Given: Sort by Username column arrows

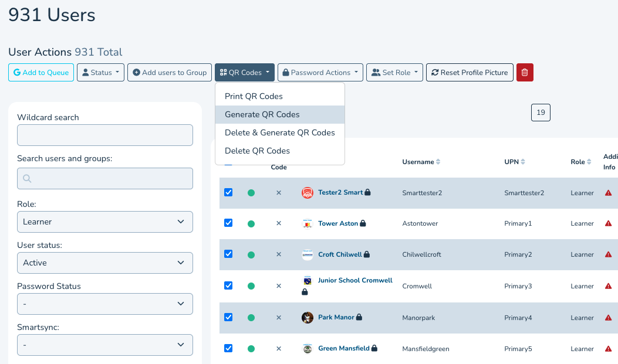Looking at the screenshot, I should [438, 162].
